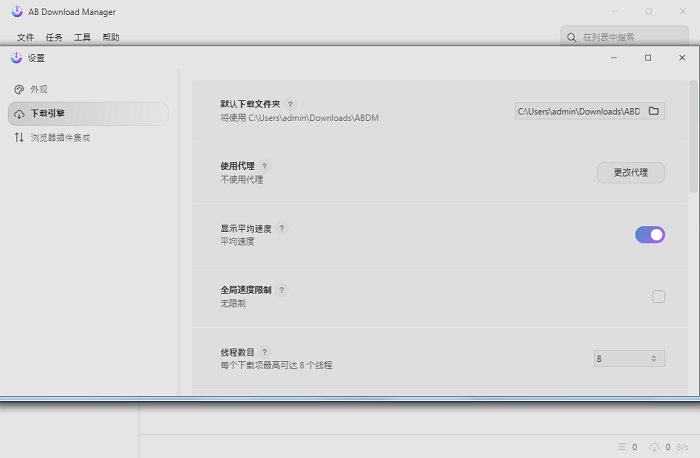Open the 帮助 menu
Image resolution: width=700 pixels, height=458 pixels.
click(x=110, y=37)
